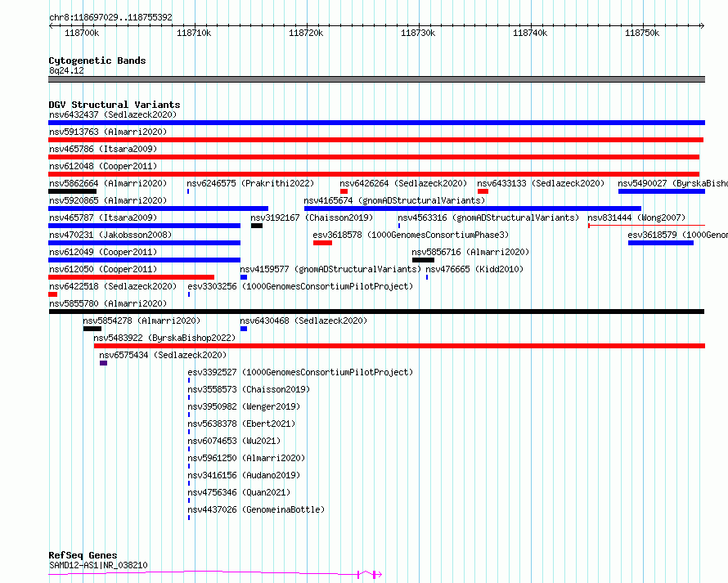Click the nsv6433133 (Sedlazeck2020) label
Viewport: 728px width, 583px height.
click(x=541, y=183)
